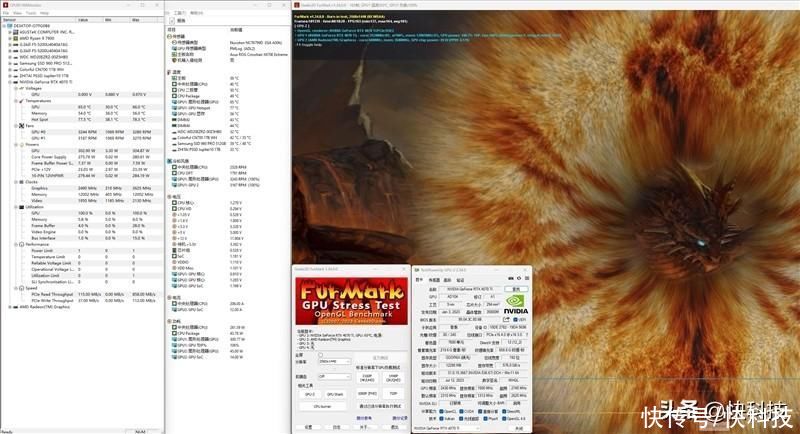Click the BIOS share/export icon in GPU-Z
The image size is (800, 434).
tap(507, 319)
